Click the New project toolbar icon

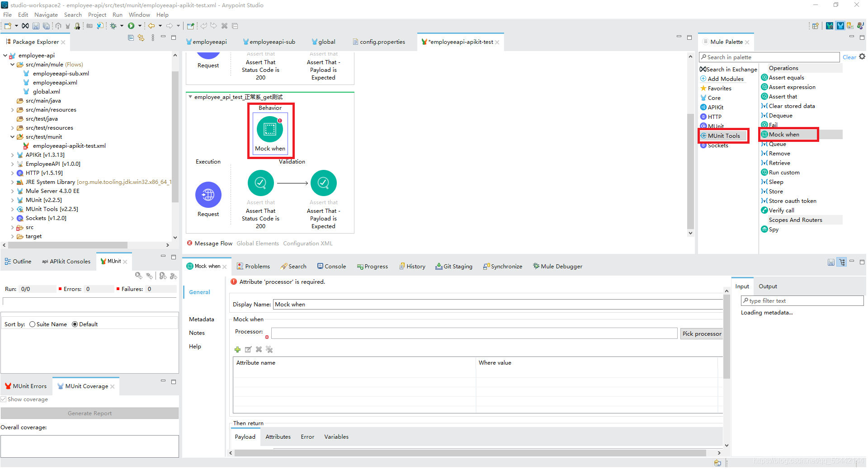[x=8, y=26]
